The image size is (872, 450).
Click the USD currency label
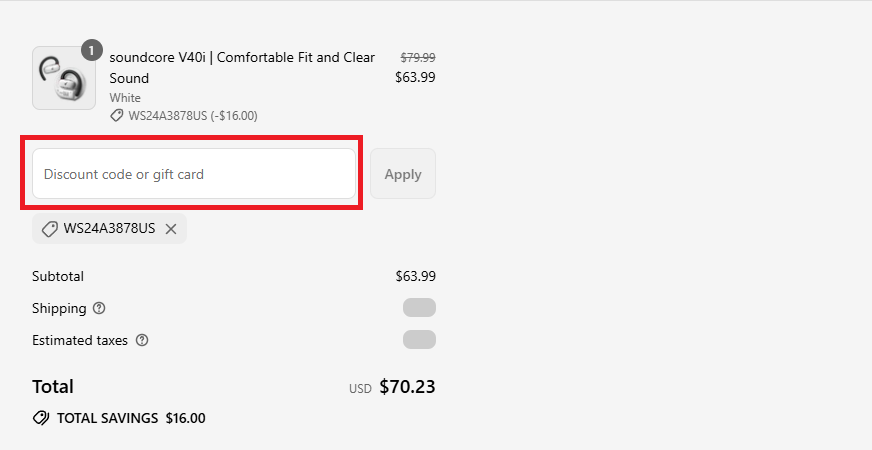click(x=360, y=389)
